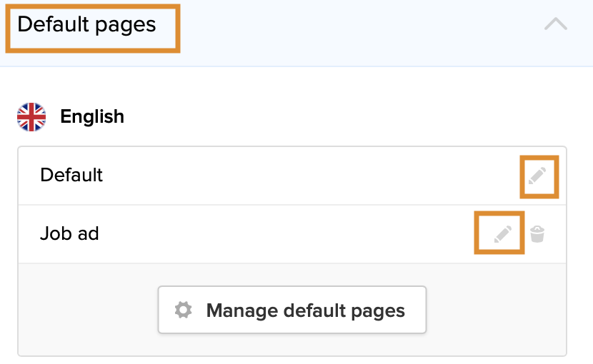This screenshot has height=364, width=593.
Task: Click the Union Jack beside English
Action: pyautogui.click(x=31, y=116)
